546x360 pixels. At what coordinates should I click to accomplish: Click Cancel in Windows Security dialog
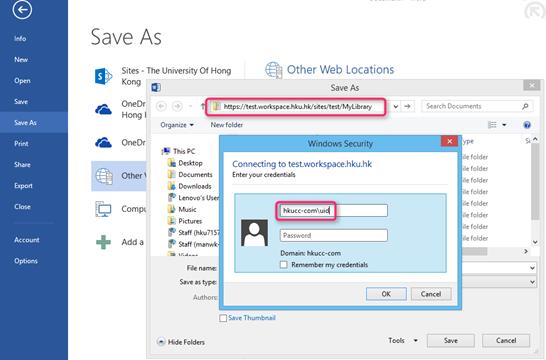[x=431, y=294]
